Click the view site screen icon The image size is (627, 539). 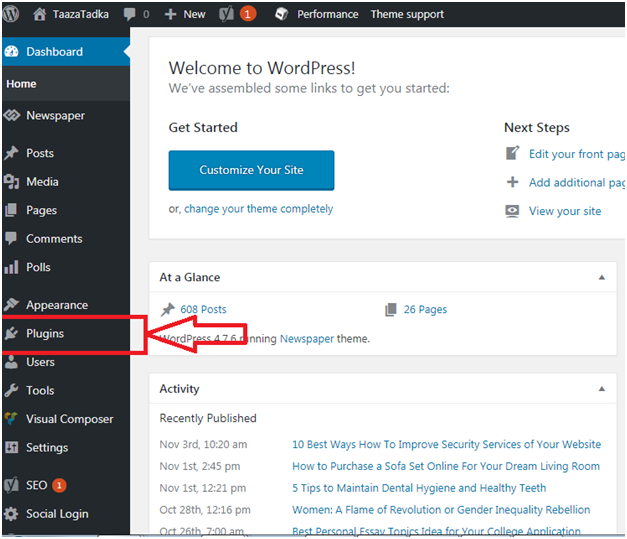[512, 211]
